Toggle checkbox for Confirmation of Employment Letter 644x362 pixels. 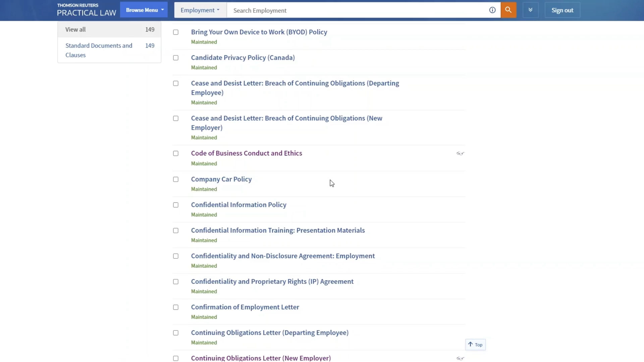[176, 307]
